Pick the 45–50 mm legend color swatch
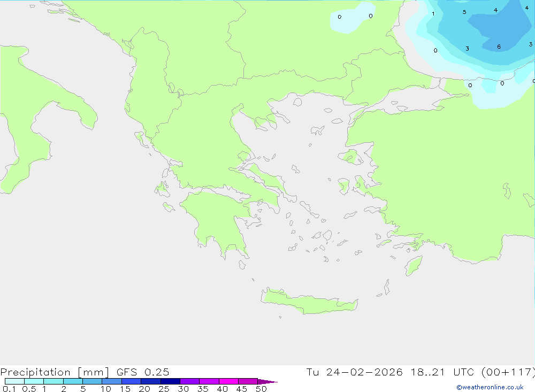The image size is (535, 392). tap(248, 381)
